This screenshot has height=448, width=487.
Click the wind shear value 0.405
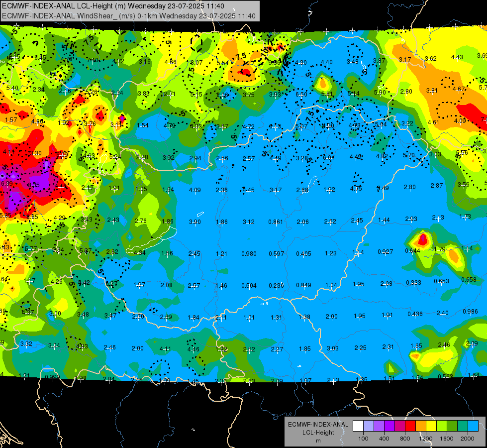click(303, 254)
